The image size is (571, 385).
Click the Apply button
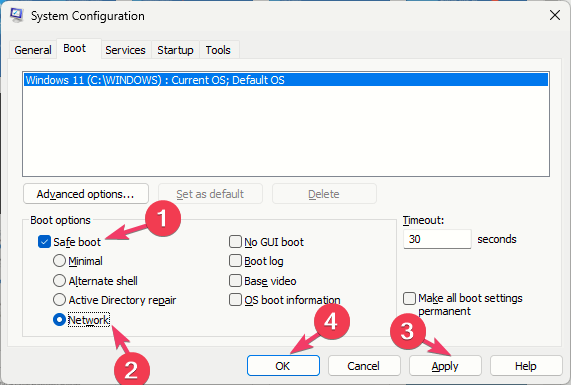coord(445,366)
